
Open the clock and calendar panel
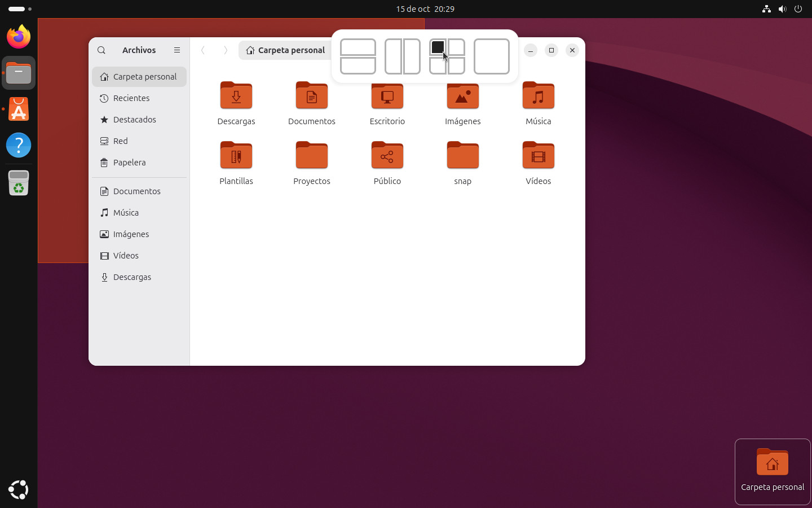(425, 9)
